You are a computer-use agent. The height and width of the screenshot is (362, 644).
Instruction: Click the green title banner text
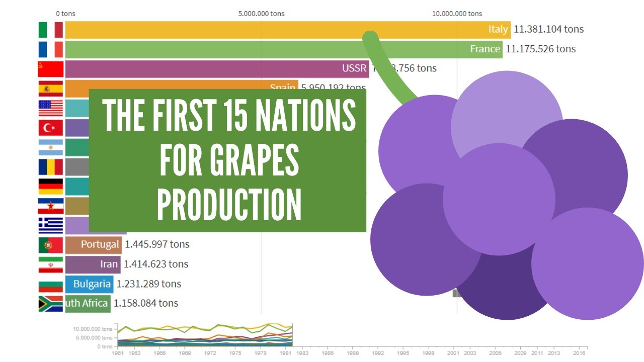227,160
